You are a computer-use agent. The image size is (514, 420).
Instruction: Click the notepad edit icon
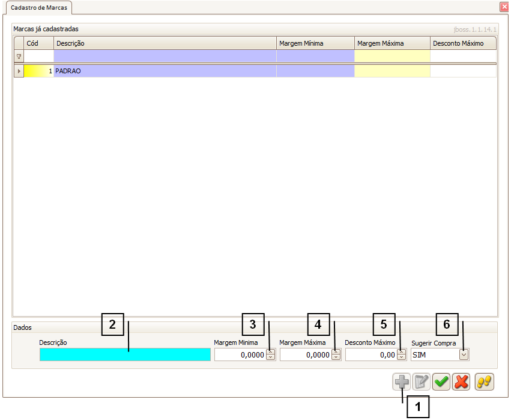[422, 382]
